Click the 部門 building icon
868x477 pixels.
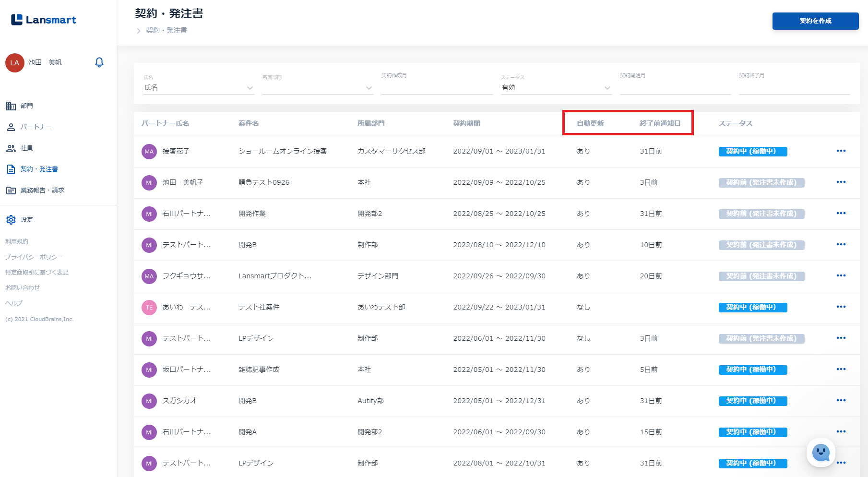(x=11, y=106)
